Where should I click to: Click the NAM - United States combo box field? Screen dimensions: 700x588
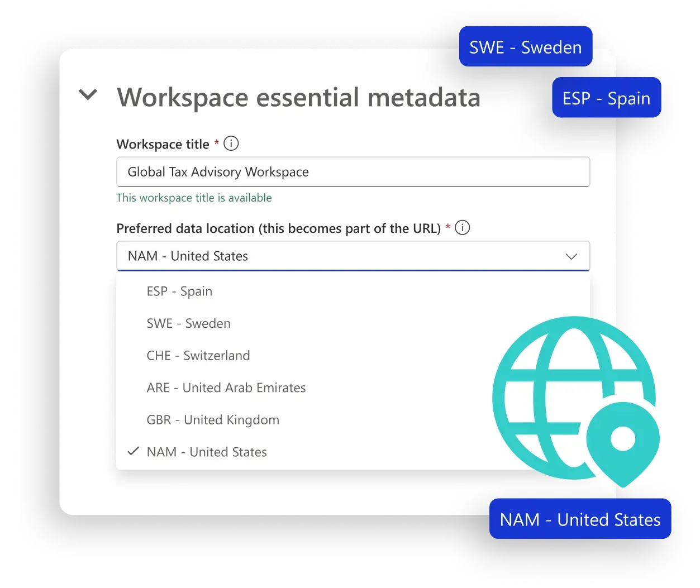click(335, 256)
